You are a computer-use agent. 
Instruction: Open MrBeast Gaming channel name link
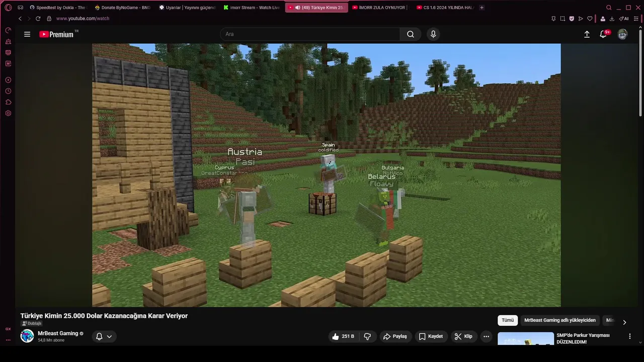coord(58,333)
